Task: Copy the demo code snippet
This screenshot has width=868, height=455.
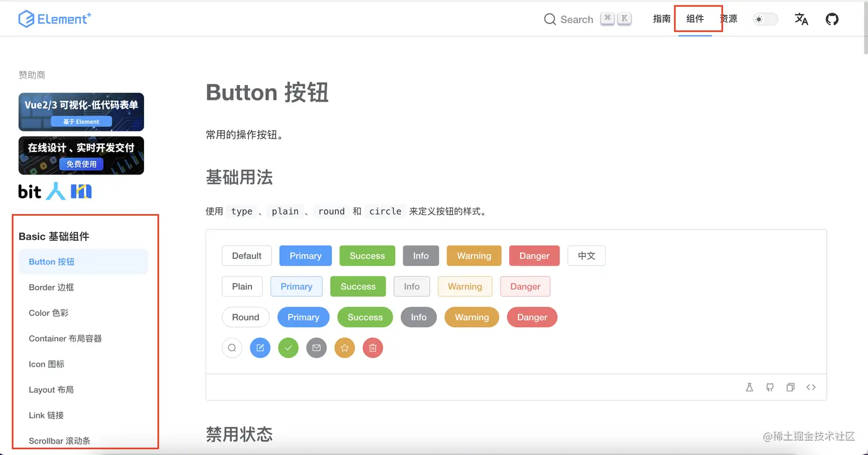Action: (790, 387)
